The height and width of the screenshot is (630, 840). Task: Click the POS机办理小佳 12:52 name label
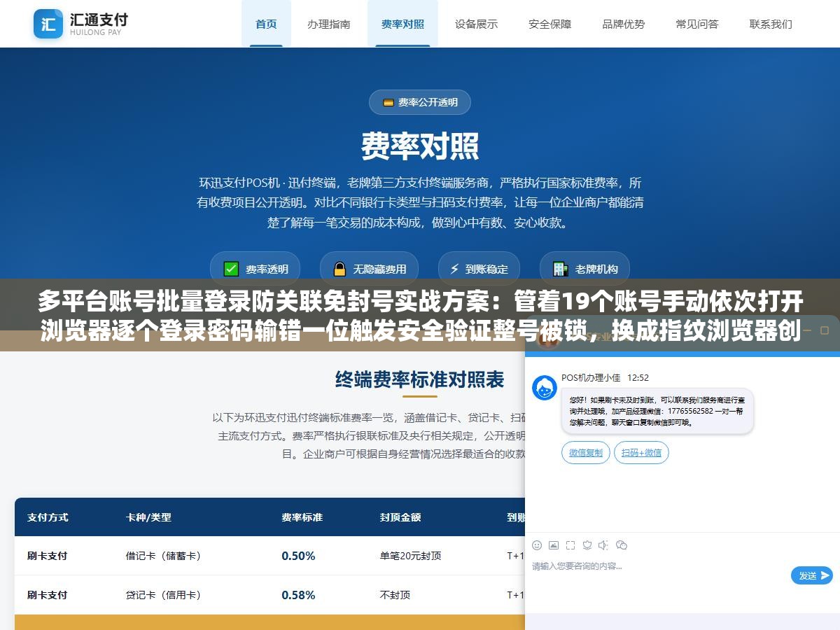tap(605, 377)
